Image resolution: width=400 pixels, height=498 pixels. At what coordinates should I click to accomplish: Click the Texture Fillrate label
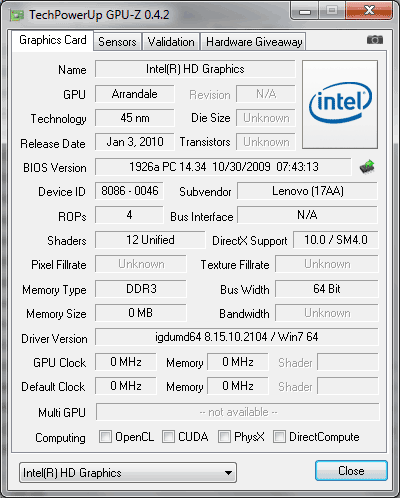[235, 265]
